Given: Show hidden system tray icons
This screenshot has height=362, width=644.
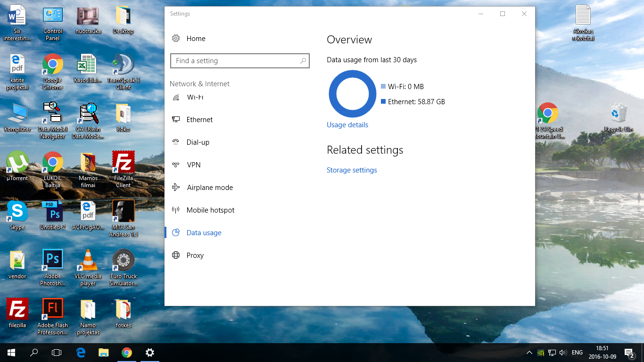Looking at the screenshot, I should click(529, 353).
